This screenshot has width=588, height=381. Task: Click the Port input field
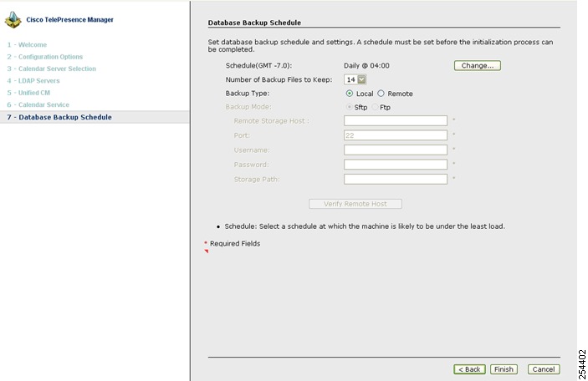pyautogui.click(x=396, y=135)
